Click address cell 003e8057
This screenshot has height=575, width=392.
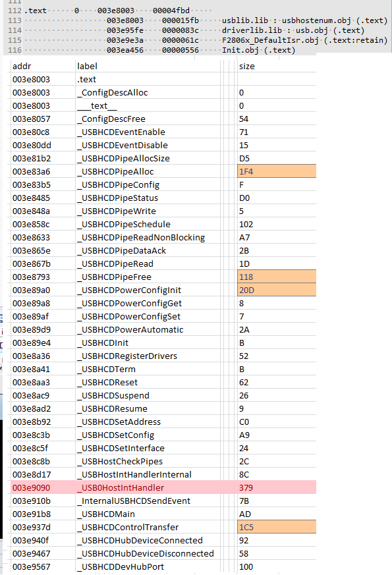43,119
